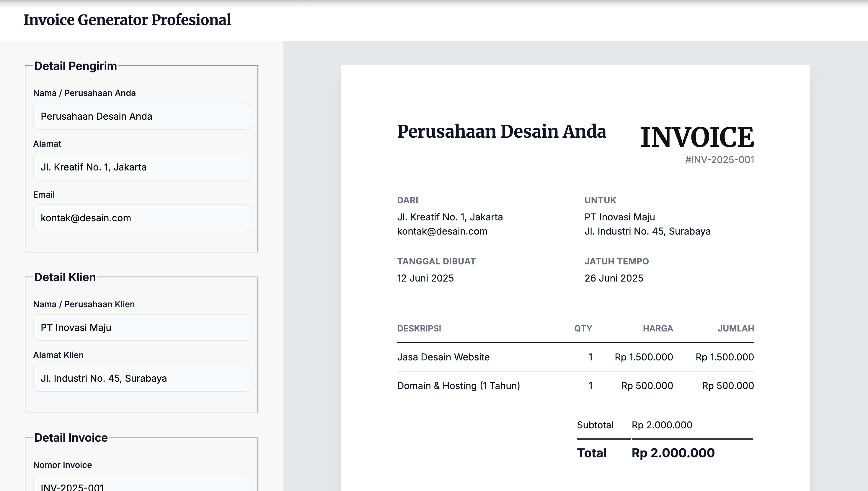The image size is (868, 491).
Task: Click the Subtotal value Rp 2.000.000
Action: click(x=662, y=425)
